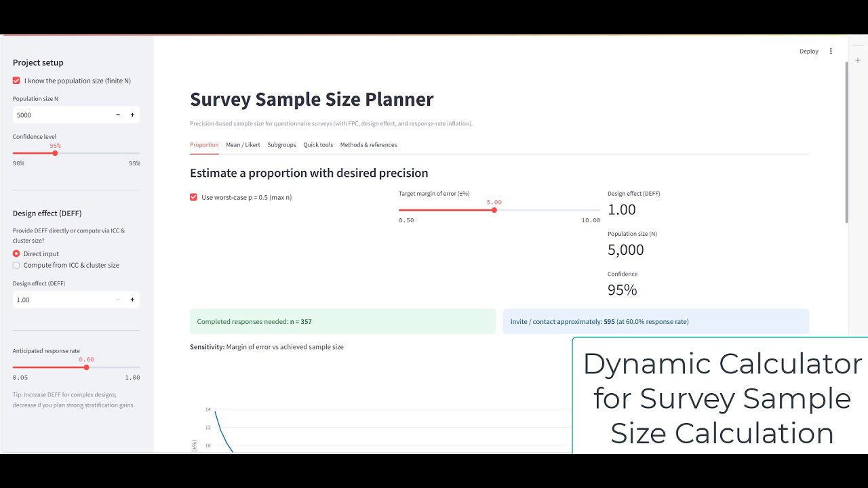Click the Deploy button
Viewport: 868px width, 488px height.
point(809,52)
